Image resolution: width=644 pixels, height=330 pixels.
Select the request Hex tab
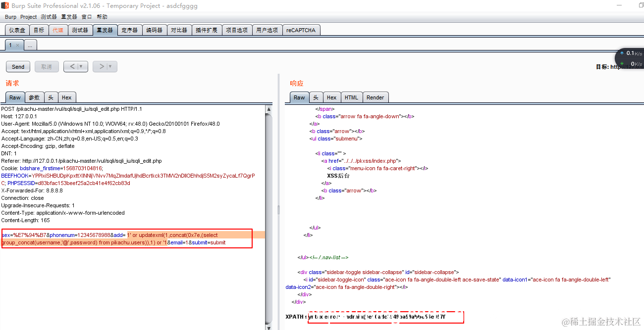(67, 97)
